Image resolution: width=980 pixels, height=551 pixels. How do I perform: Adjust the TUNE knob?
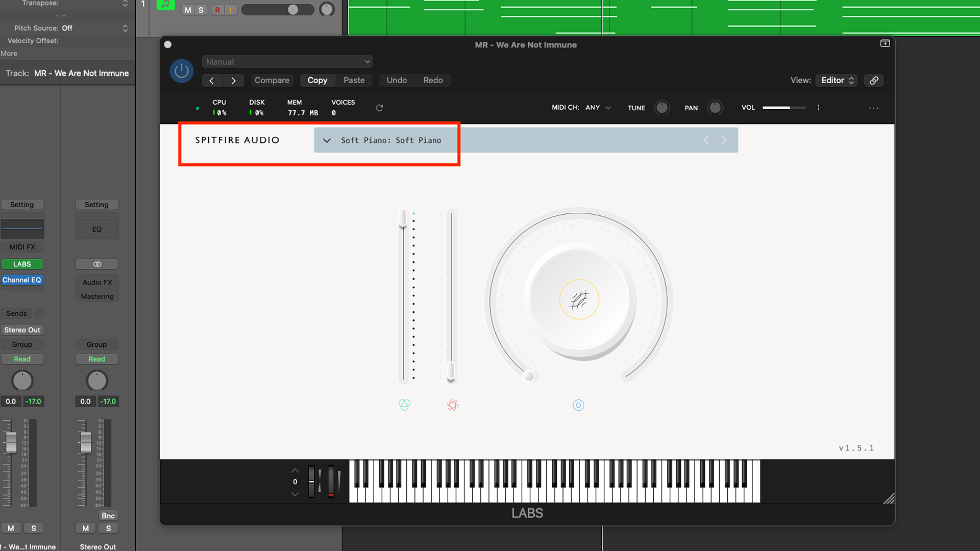pyautogui.click(x=662, y=108)
